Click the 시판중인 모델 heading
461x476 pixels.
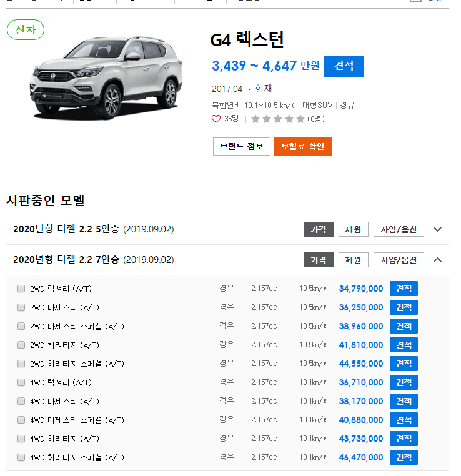pyautogui.click(x=45, y=201)
